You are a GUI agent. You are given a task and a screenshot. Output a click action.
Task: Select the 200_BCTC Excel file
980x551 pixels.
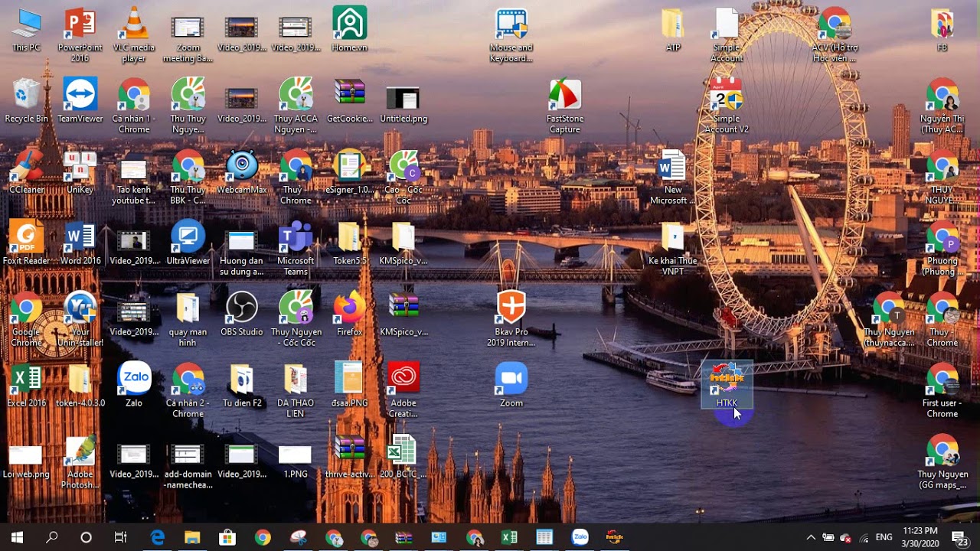(x=403, y=456)
